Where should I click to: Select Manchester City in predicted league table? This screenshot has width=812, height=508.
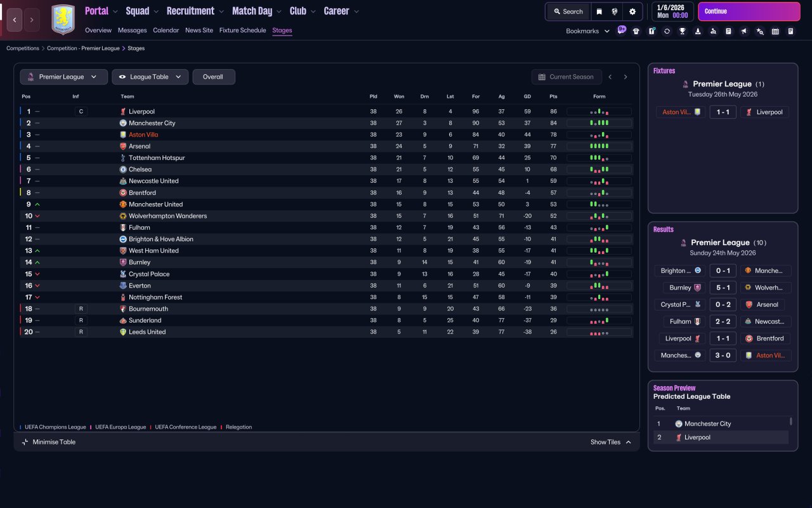pyautogui.click(x=707, y=424)
